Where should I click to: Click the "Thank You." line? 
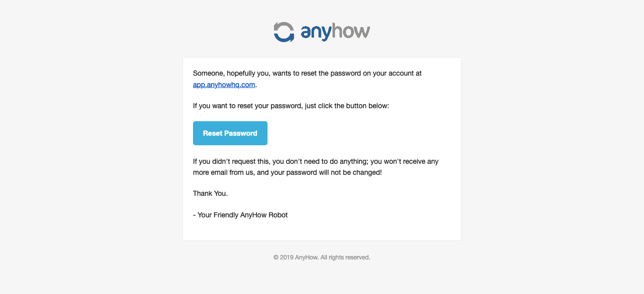[210, 193]
